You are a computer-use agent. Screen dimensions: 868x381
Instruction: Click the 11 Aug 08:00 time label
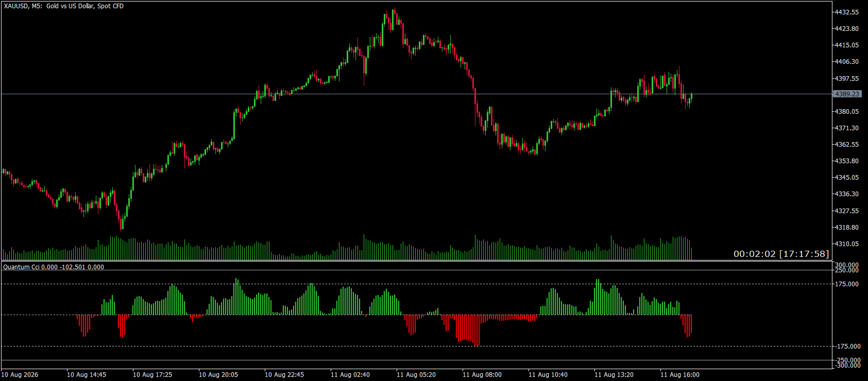(x=482, y=375)
